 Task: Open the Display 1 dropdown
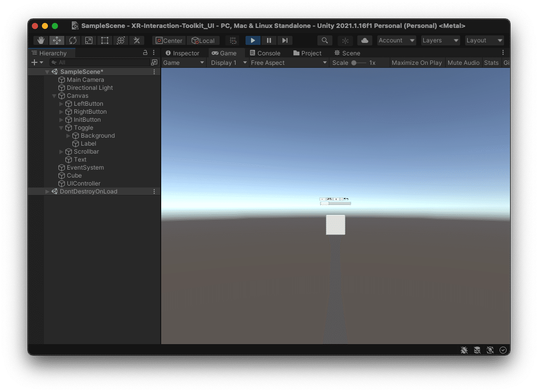click(229, 63)
